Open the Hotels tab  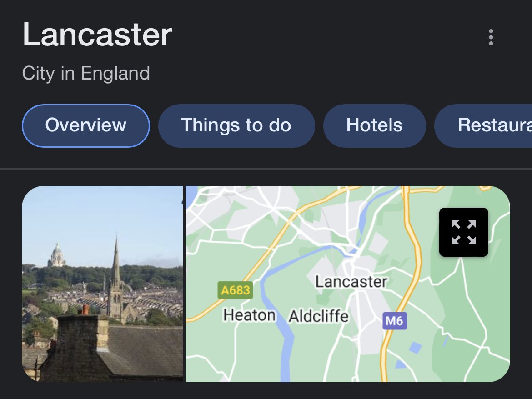coord(374,125)
